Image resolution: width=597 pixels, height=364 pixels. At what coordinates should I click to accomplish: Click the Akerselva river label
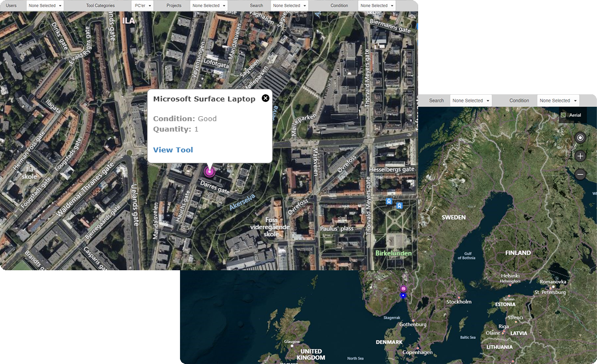(x=242, y=202)
